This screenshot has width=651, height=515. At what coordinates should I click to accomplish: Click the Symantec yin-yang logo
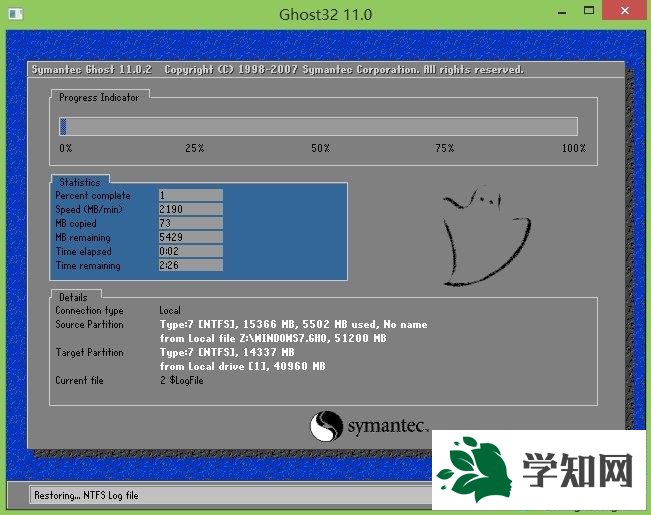(326, 426)
